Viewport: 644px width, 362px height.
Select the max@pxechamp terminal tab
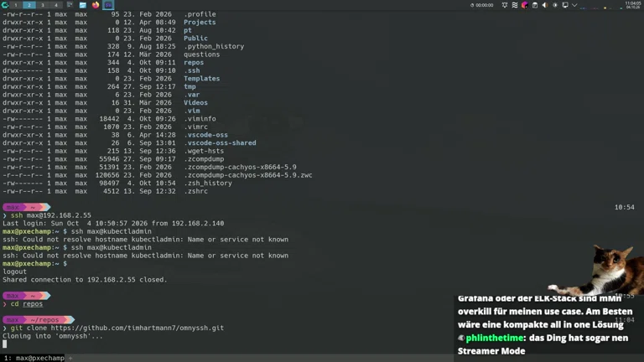34,358
